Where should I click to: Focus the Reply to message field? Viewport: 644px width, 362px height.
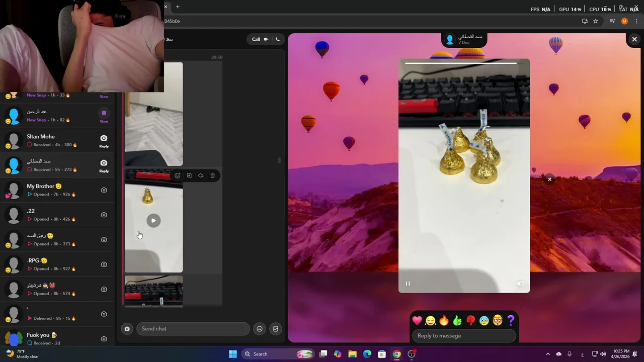tap(464, 336)
